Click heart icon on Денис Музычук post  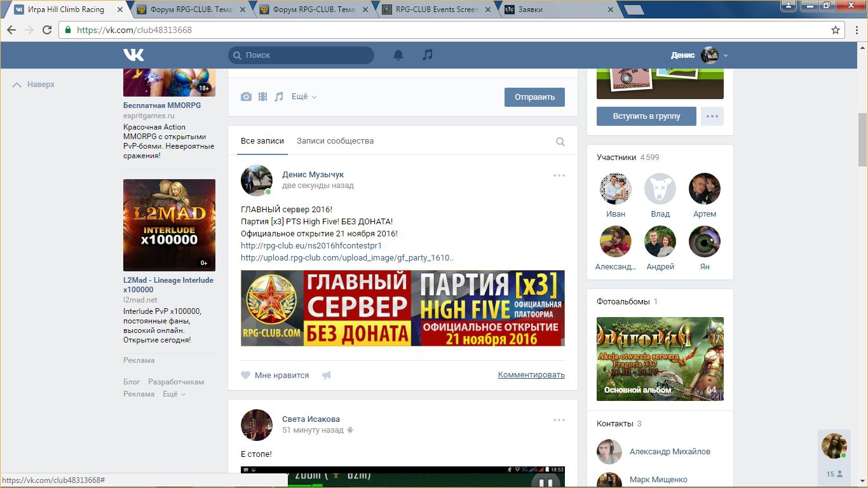click(x=246, y=376)
